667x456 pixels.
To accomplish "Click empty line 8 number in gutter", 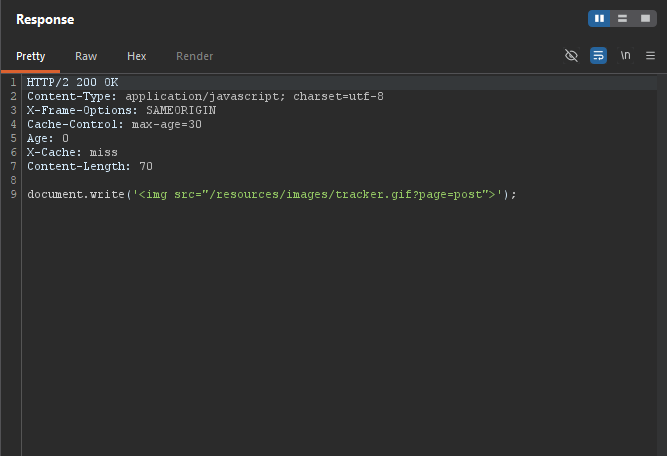I will pos(14,181).
